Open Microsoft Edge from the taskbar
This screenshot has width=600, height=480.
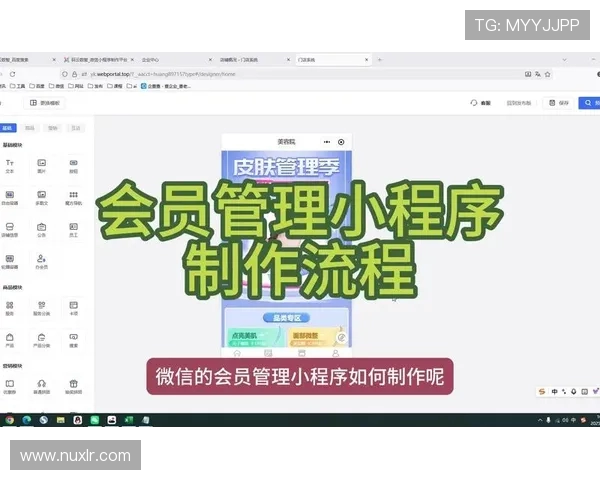point(27,420)
